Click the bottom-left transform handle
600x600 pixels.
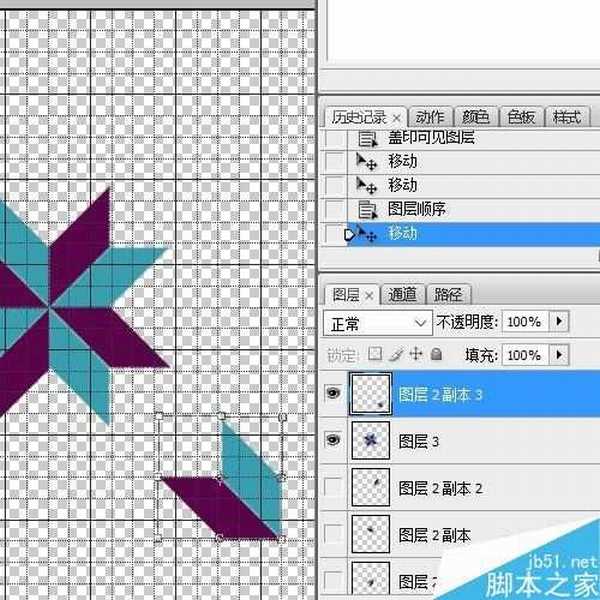[158, 539]
